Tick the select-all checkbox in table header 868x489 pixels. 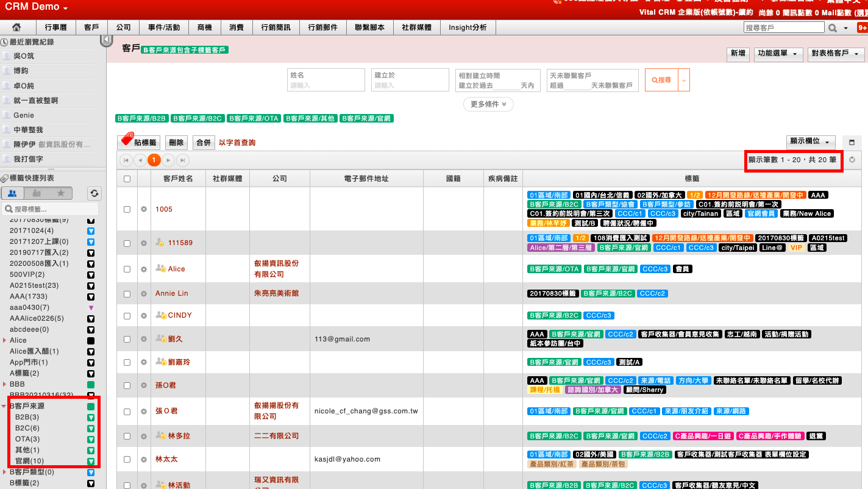[127, 179]
